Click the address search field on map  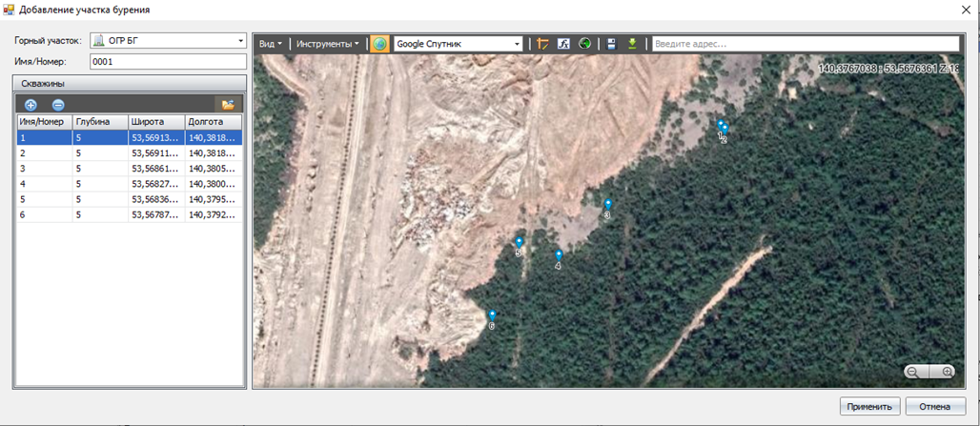point(805,44)
